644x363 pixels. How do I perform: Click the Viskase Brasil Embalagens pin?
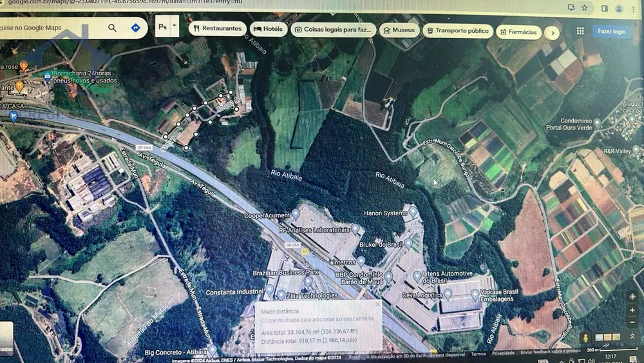(x=475, y=295)
